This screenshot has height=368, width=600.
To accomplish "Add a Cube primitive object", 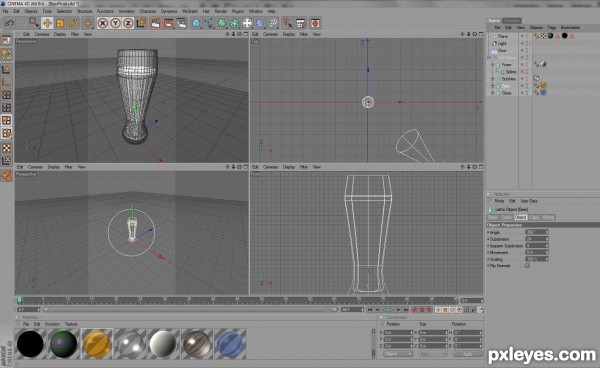I will coord(196,23).
